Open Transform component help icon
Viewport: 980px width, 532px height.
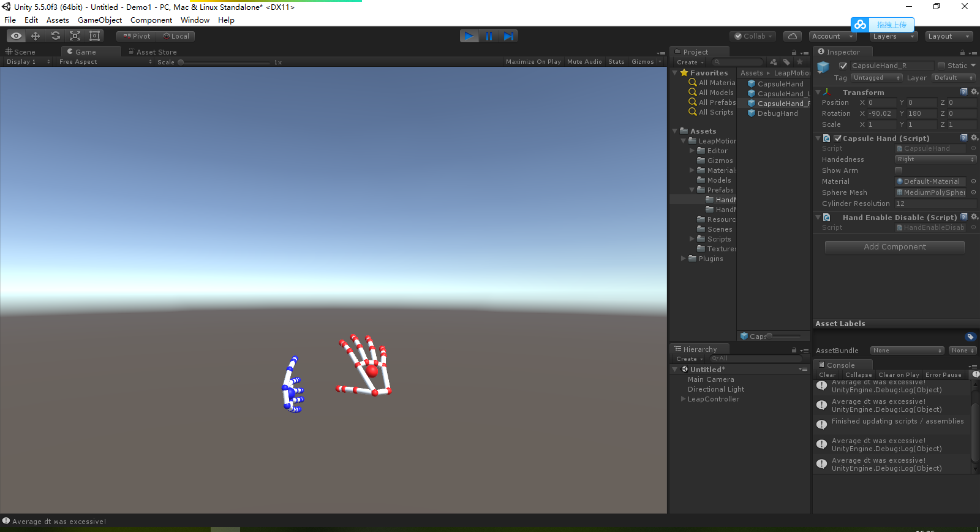pyautogui.click(x=963, y=92)
